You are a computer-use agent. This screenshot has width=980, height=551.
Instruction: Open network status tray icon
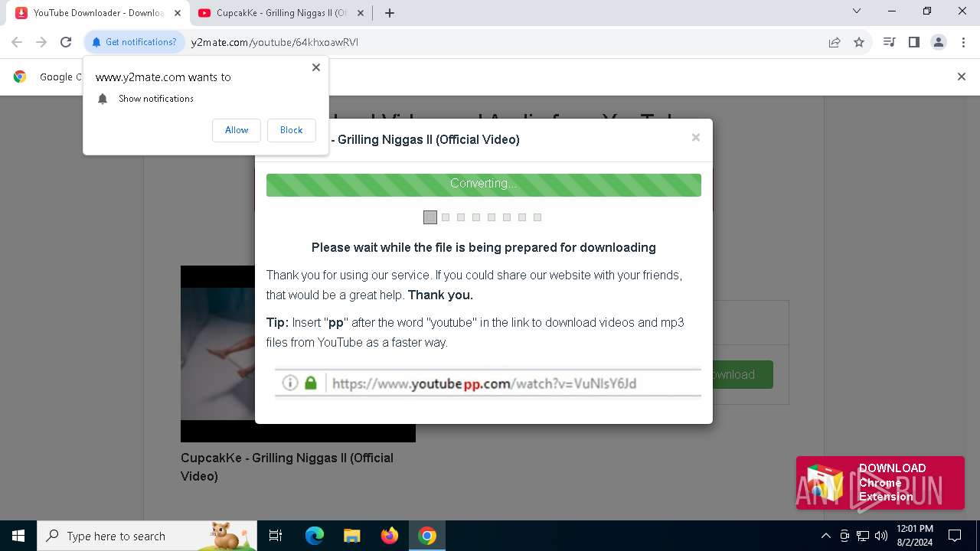[863, 536]
